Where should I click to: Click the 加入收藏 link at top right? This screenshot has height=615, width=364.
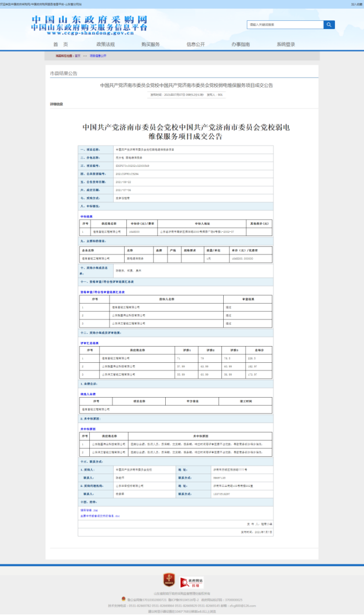(x=356, y=3)
